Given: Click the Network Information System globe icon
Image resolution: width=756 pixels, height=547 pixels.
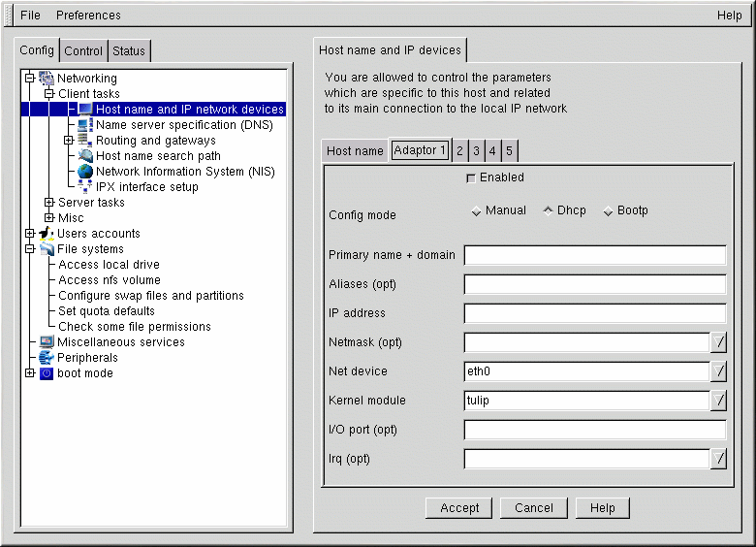Looking at the screenshot, I should tap(85, 172).
